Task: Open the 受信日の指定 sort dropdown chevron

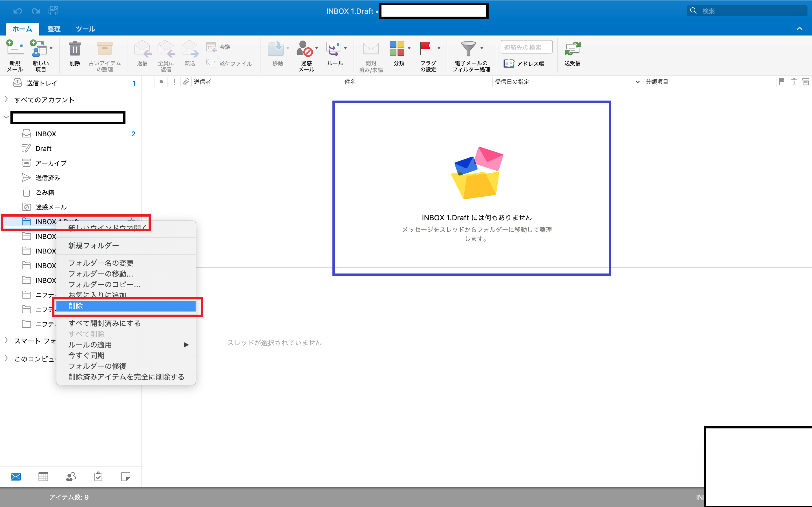Action: (637, 82)
